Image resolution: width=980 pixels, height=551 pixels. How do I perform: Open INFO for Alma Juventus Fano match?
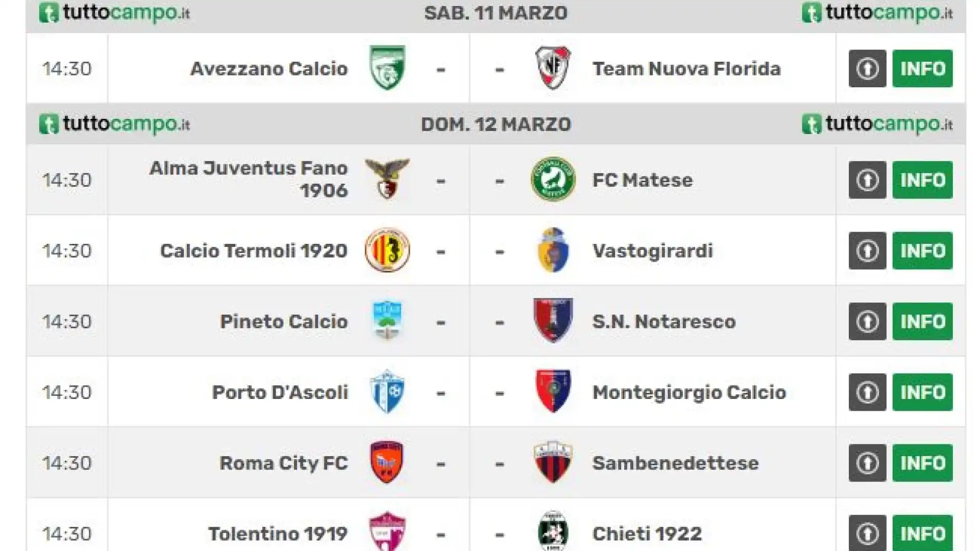tap(922, 180)
